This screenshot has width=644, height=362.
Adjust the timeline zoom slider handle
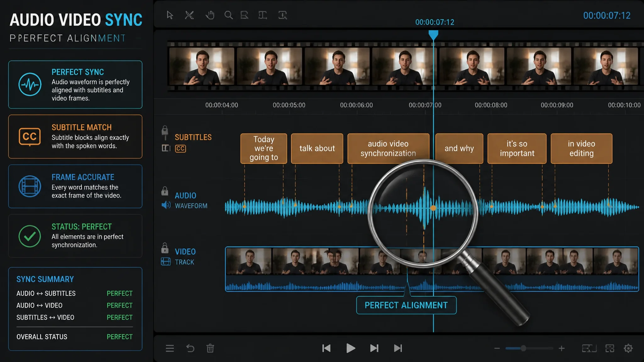[x=523, y=348]
